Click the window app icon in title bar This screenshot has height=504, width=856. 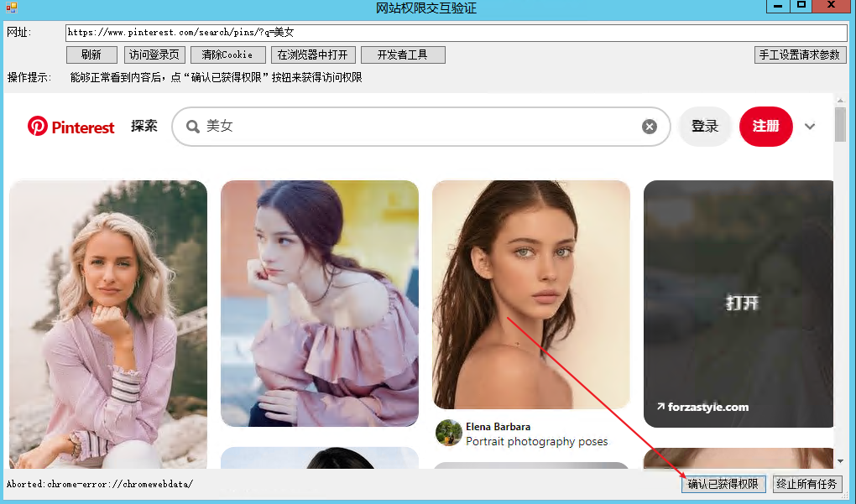(x=12, y=7)
